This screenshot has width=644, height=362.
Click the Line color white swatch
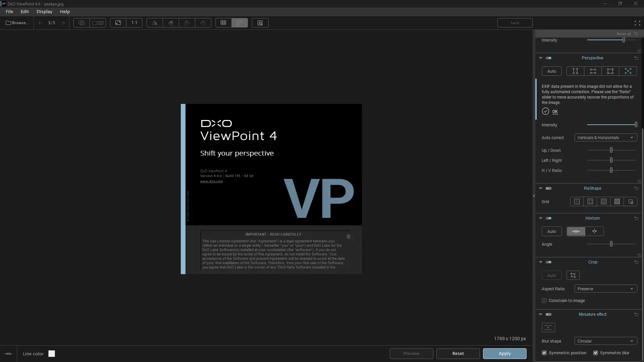(x=52, y=354)
